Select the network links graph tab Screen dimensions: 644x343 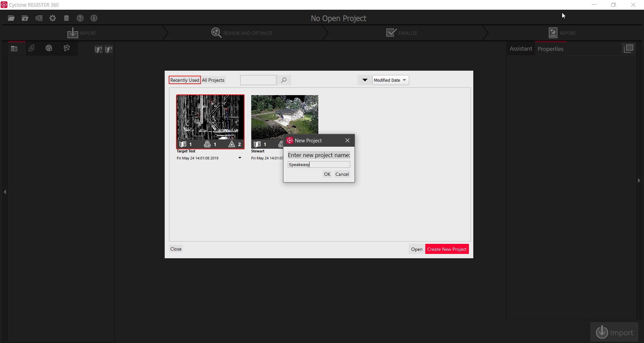(67, 48)
